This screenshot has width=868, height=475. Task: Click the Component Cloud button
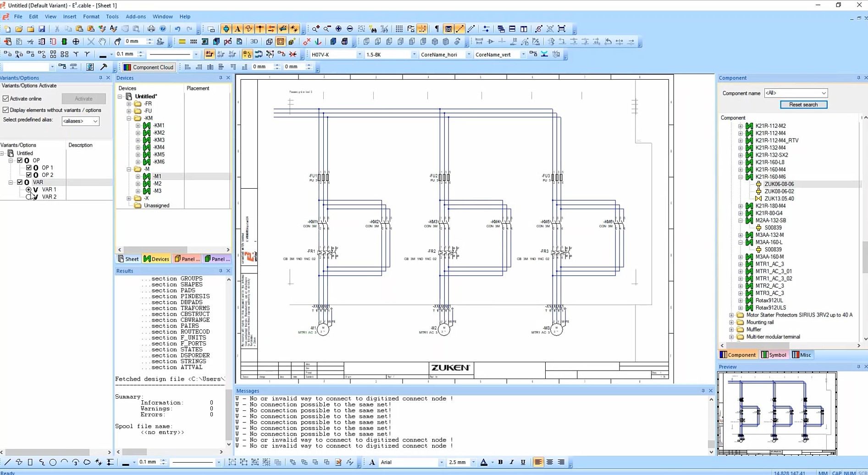click(148, 67)
